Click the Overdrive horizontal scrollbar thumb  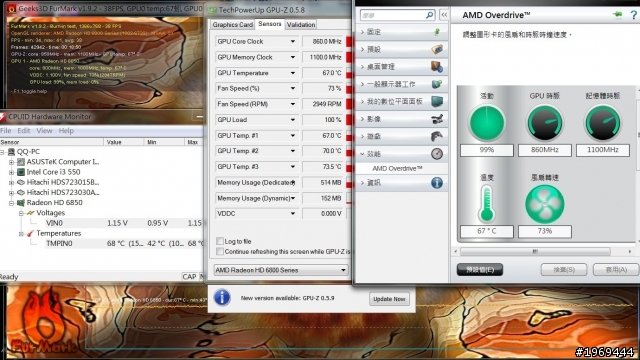click(x=535, y=251)
